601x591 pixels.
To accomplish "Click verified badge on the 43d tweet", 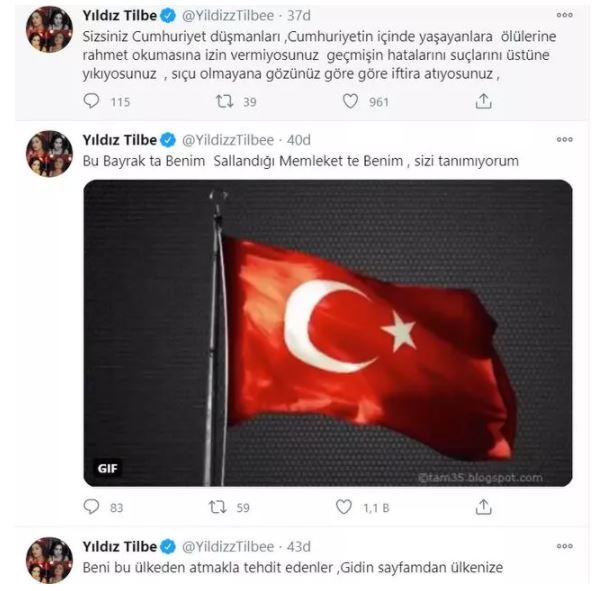I will [168, 547].
